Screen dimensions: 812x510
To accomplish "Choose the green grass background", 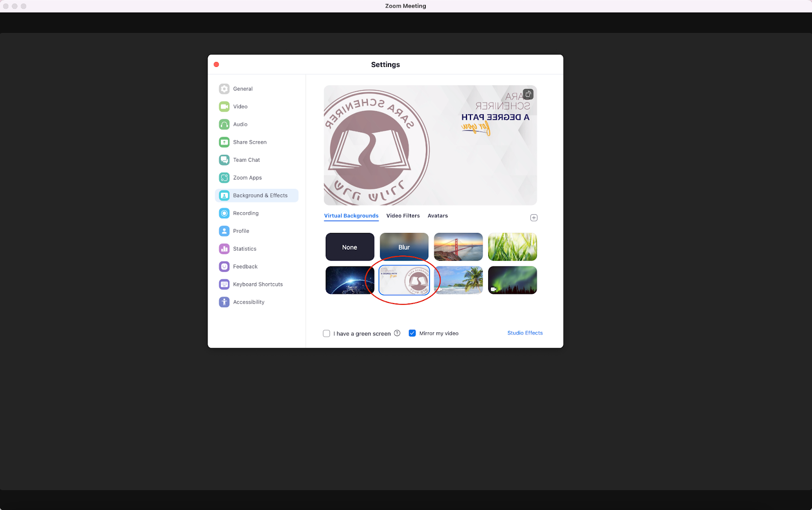I will [513, 247].
